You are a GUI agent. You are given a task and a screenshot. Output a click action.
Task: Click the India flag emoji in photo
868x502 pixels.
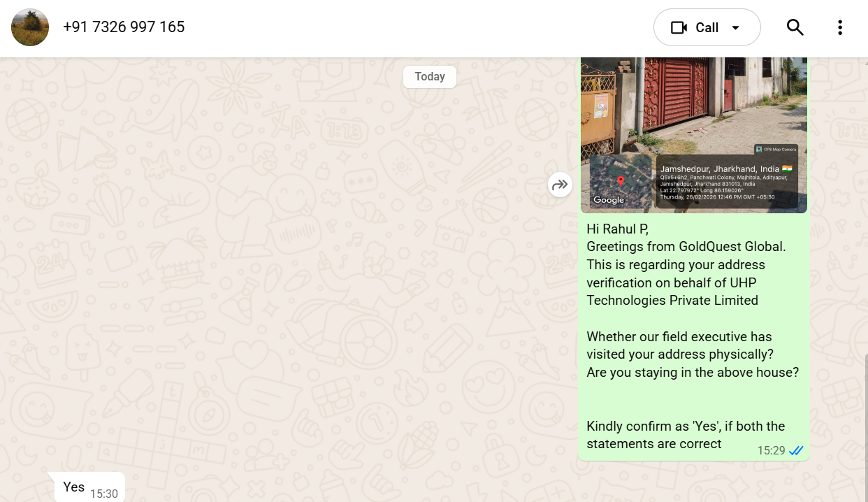click(787, 168)
